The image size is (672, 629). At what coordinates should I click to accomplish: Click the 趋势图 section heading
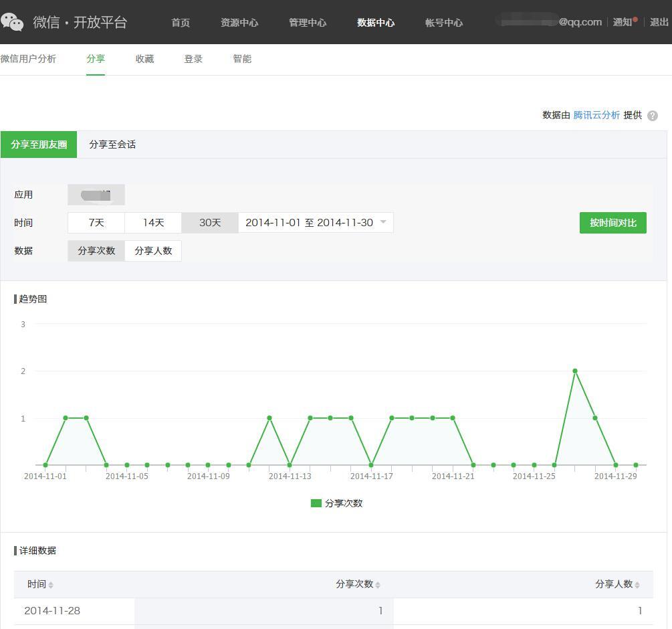(33, 299)
